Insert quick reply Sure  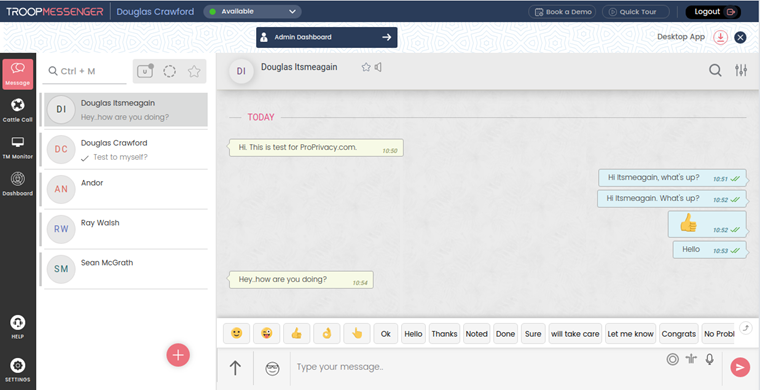533,334
